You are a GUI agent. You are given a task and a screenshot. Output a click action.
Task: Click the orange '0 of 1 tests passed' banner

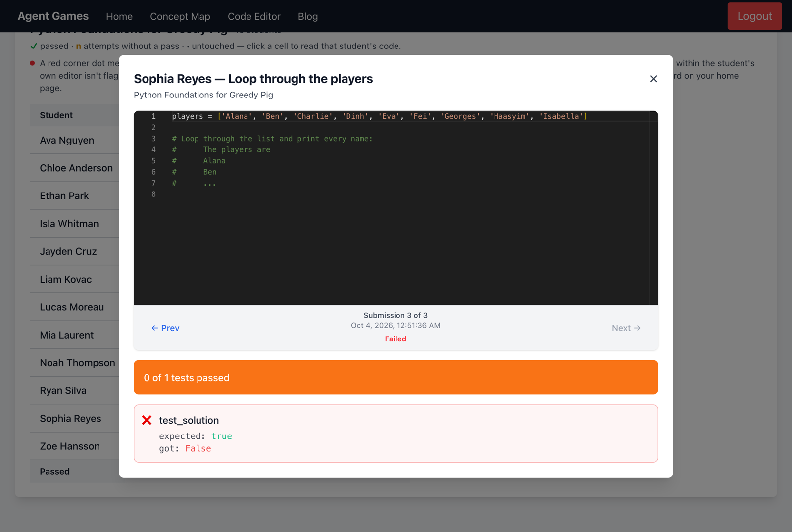point(396,377)
